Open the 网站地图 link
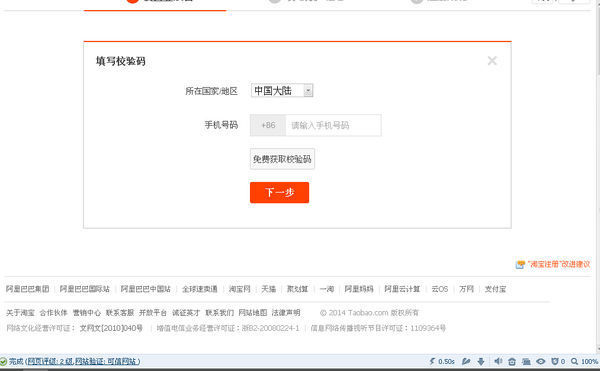 [253, 313]
